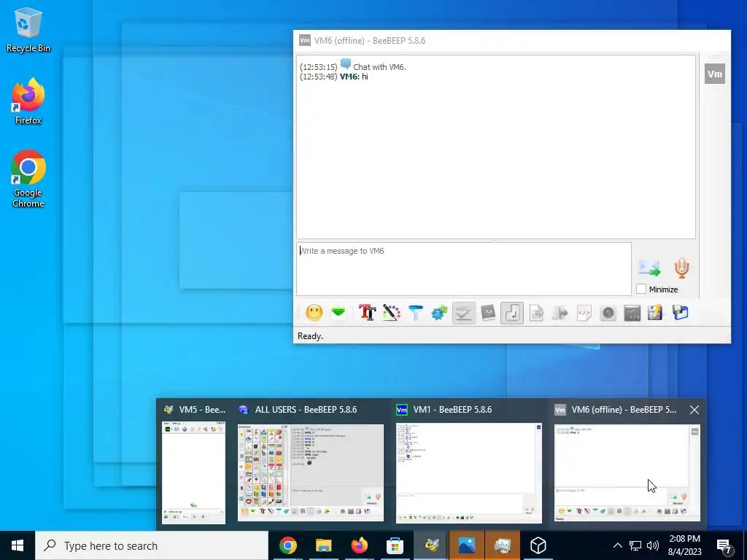Click the 2:08 PM clock and date
Image resolution: width=747 pixels, height=560 pixels.
tap(684, 545)
